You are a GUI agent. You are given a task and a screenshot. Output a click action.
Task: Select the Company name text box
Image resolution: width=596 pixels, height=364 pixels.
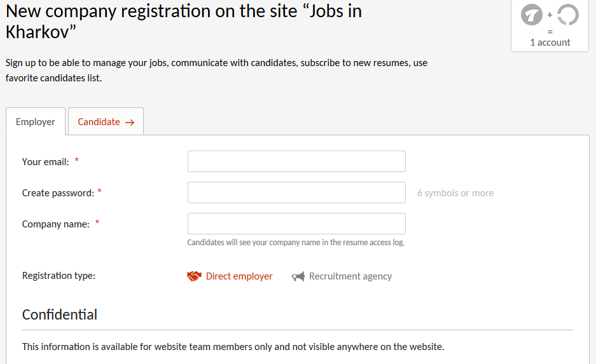(296, 224)
